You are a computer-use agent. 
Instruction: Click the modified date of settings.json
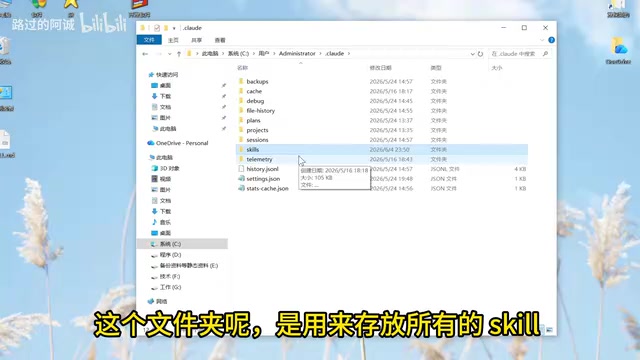click(391, 179)
